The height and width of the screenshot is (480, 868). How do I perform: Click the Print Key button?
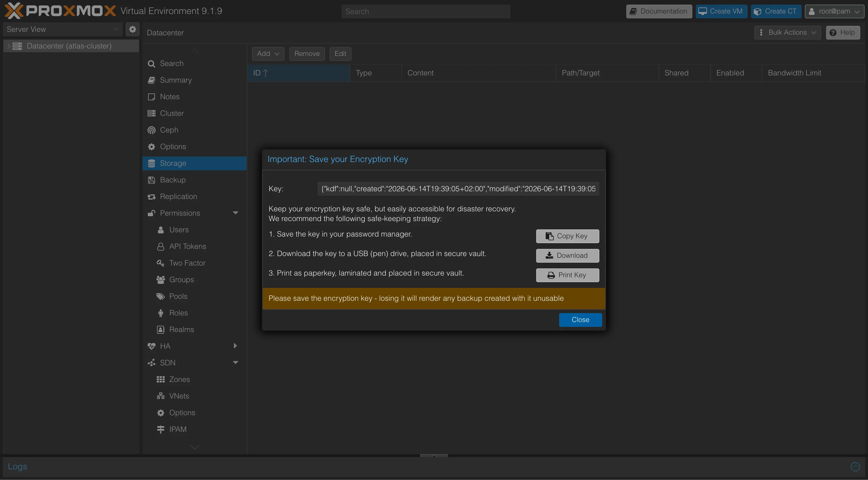(567, 275)
